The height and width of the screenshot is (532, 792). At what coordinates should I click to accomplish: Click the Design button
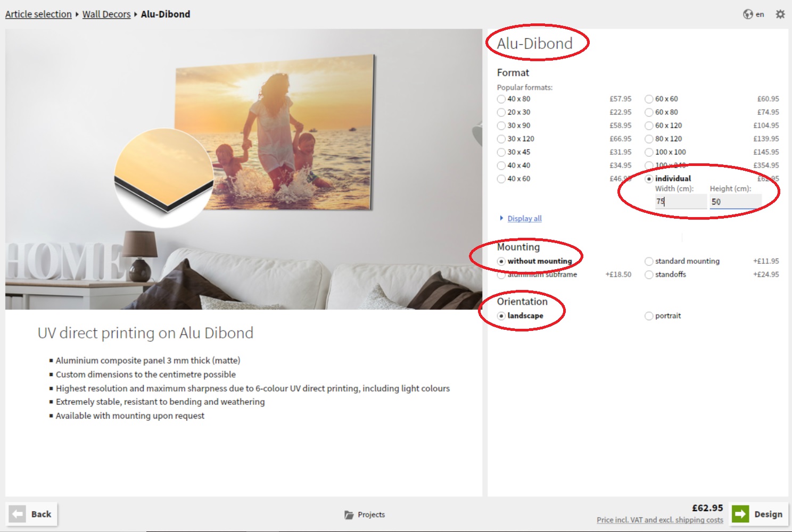click(760, 514)
